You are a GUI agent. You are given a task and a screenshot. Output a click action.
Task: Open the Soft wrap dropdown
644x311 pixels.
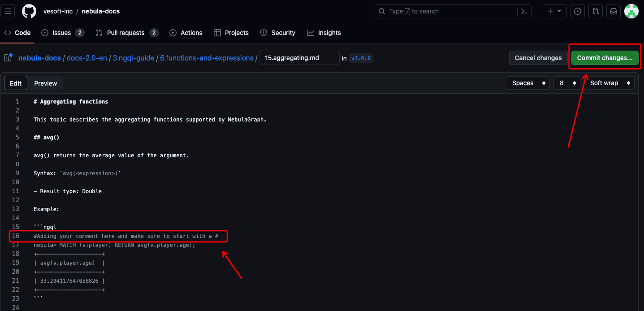tap(609, 83)
